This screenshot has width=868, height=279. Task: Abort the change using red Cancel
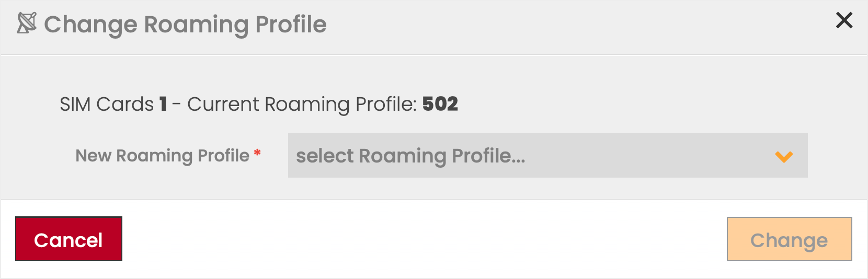68,239
